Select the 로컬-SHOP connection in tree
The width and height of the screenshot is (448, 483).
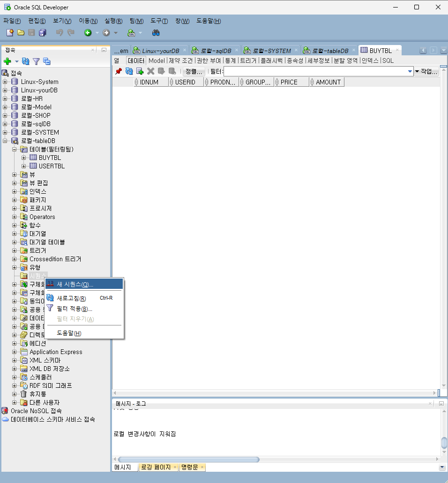pyautogui.click(x=36, y=115)
